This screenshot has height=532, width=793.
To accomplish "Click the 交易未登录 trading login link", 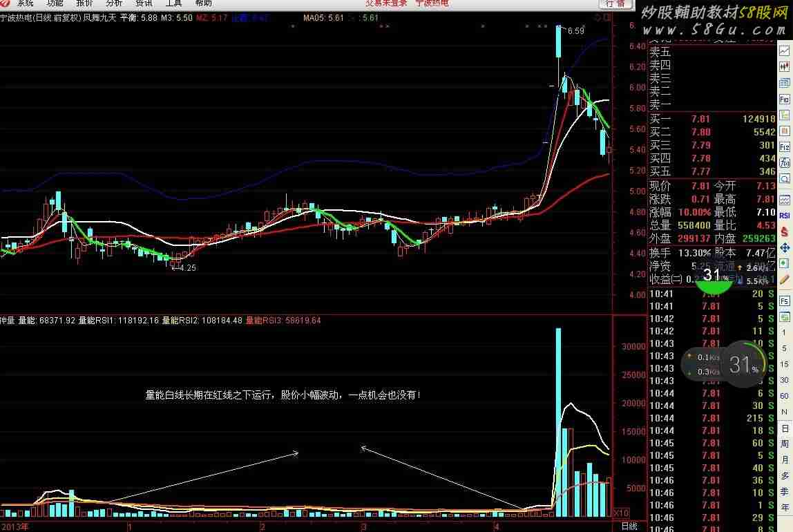I will coord(386,3).
